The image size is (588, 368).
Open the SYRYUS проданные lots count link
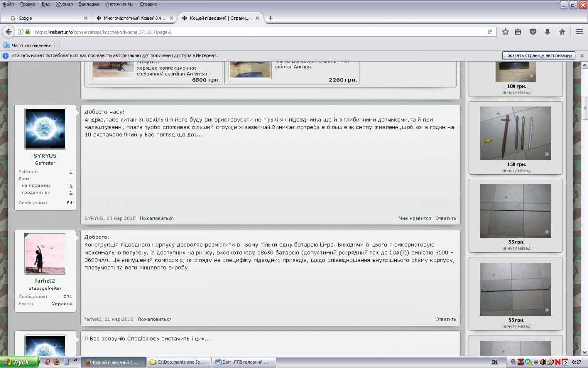tap(71, 192)
